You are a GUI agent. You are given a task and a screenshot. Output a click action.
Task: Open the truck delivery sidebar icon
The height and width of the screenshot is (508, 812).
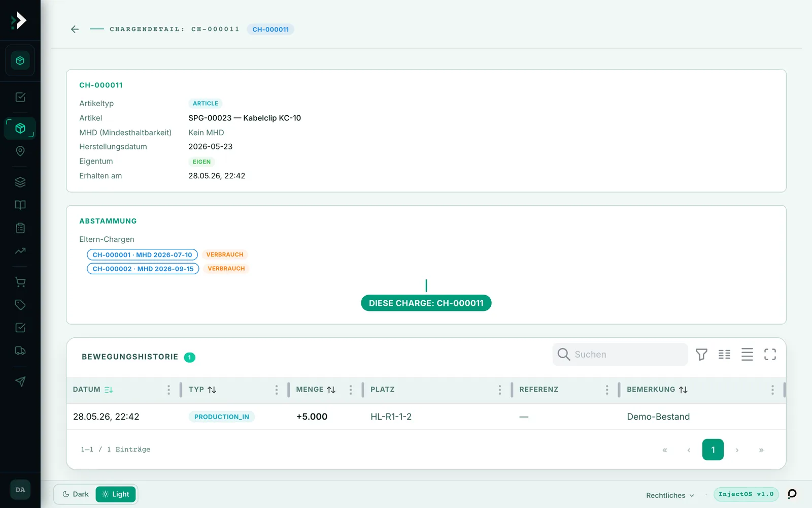[20, 351]
